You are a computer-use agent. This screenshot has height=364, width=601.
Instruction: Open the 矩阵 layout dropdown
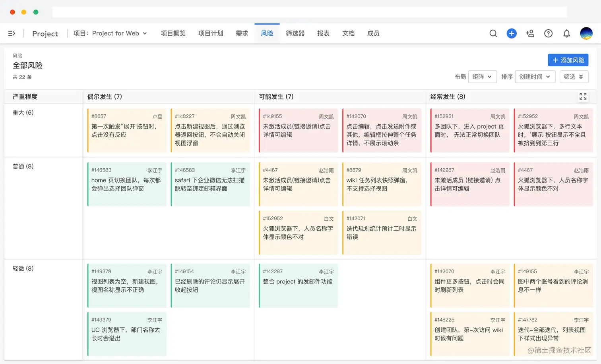pyautogui.click(x=483, y=77)
